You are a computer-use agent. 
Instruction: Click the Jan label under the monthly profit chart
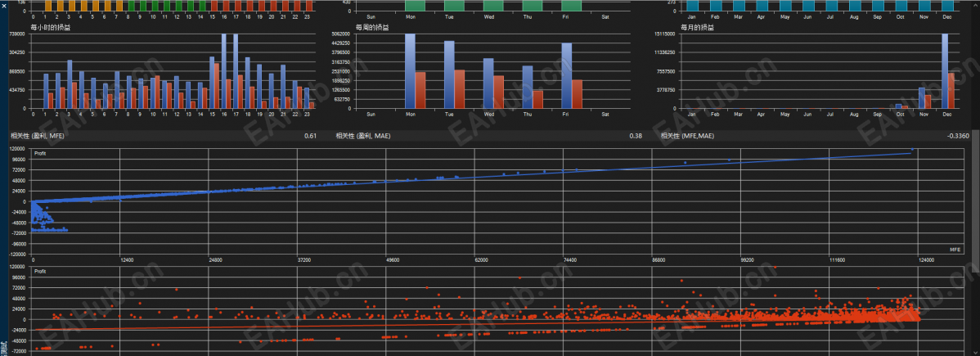(691, 114)
